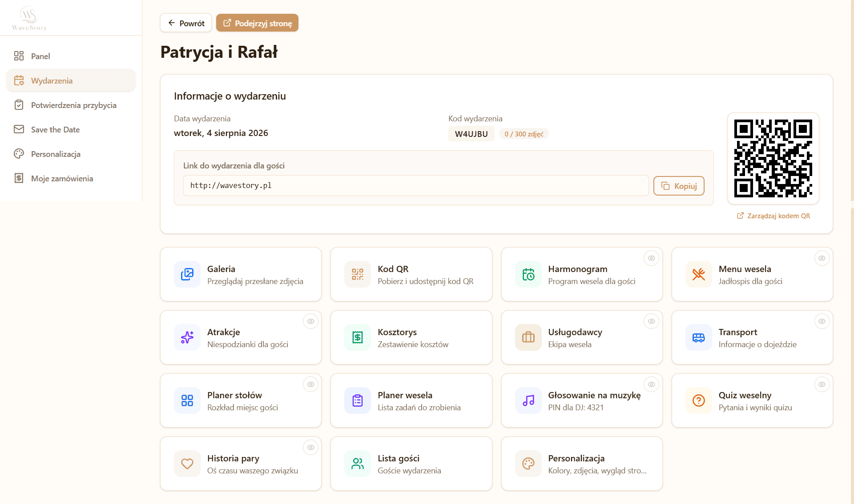Open Potwierdzenia przybycia in the sidebar
Image resolution: width=854 pixels, height=504 pixels.
pyautogui.click(x=71, y=105)
